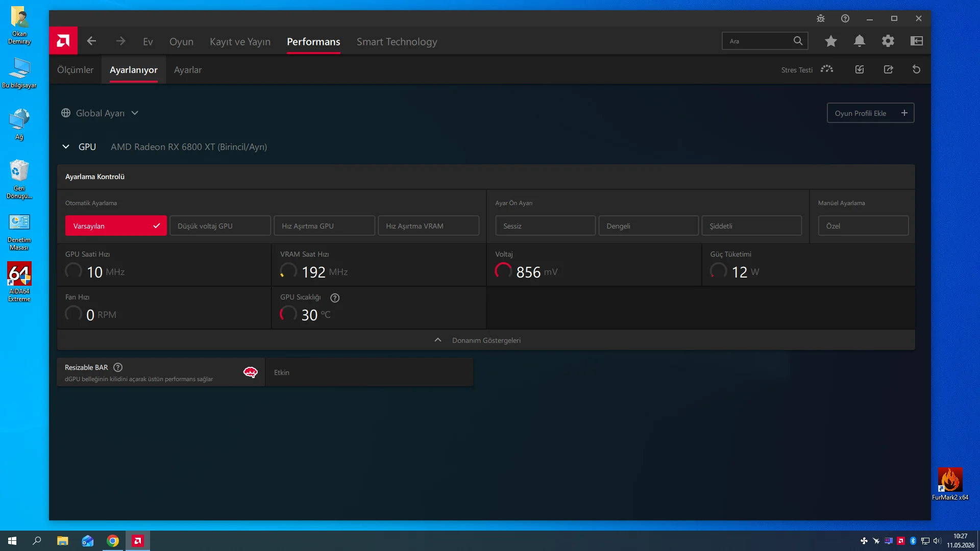This screenshot has width=980, height=551.
Task: Click the Etkin value for Resizable BAR
Action: tap(282, 372)
